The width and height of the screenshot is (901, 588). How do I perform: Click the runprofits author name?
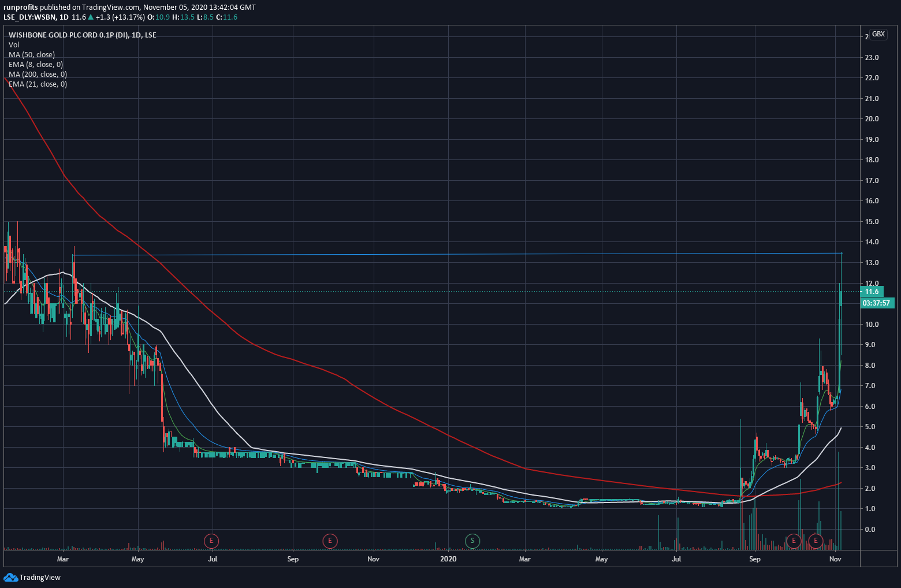[x=21, y=8]
